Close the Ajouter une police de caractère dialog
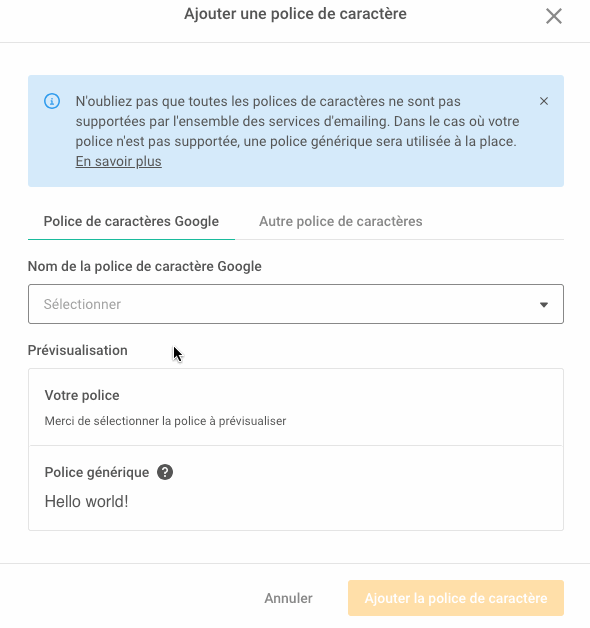 (x=554, y=16)
